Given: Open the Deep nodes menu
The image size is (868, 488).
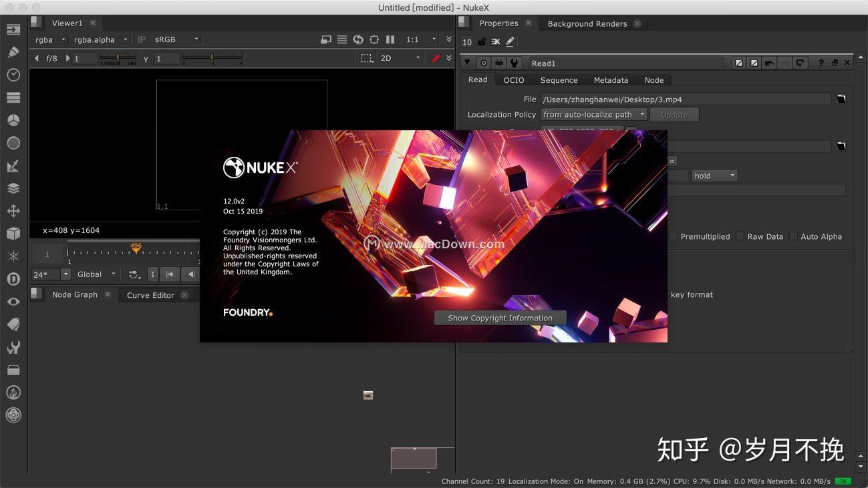Looking at the screenshot, I should coord(13,279).
